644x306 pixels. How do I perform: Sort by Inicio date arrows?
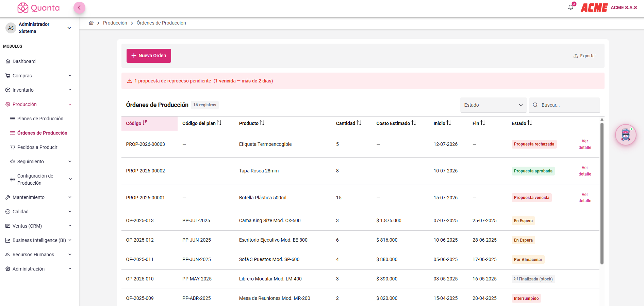click(x=449, y=123)
